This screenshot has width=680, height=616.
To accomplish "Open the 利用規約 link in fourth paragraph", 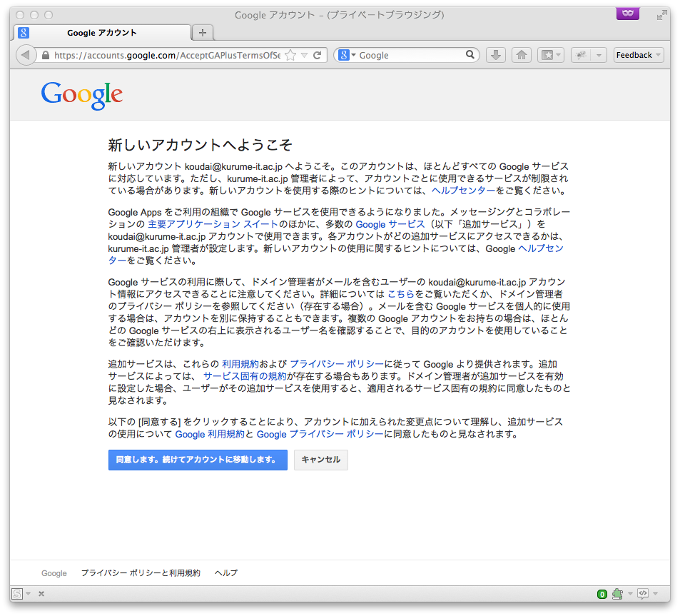I will click(240, 363).
